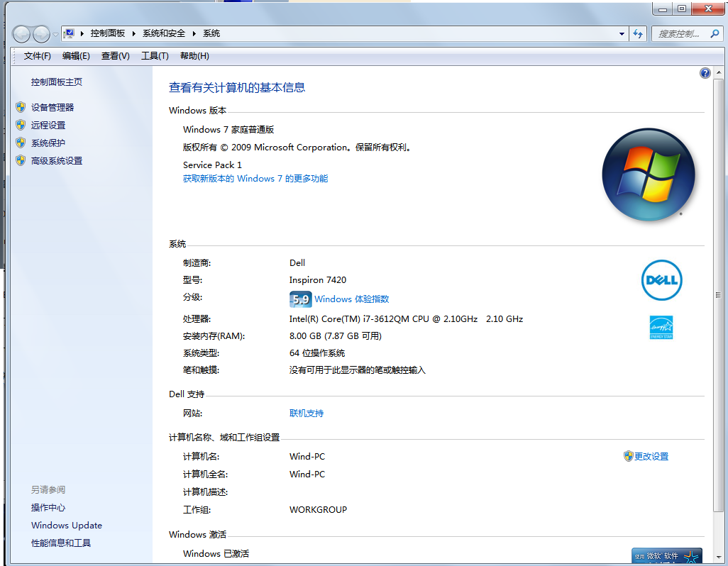
Task: Click the refresh button beside the address bar
Action: (638, 33)
